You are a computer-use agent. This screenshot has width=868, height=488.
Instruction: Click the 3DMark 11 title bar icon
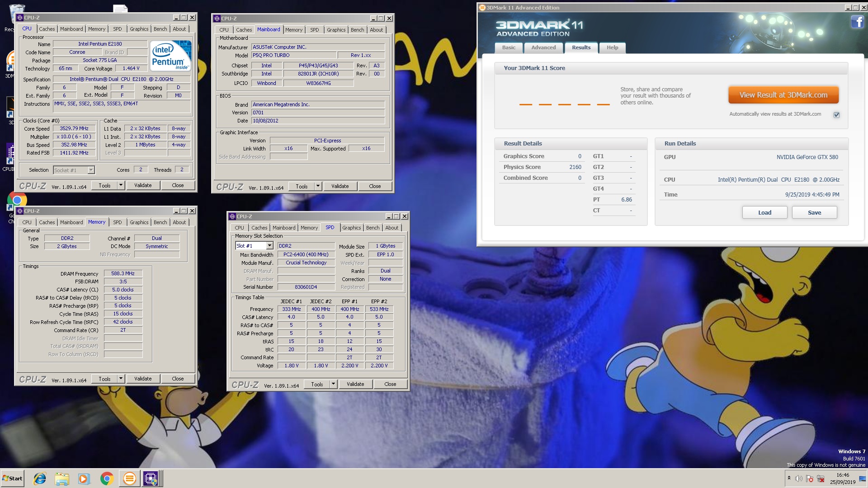click(x=482, y=8)
